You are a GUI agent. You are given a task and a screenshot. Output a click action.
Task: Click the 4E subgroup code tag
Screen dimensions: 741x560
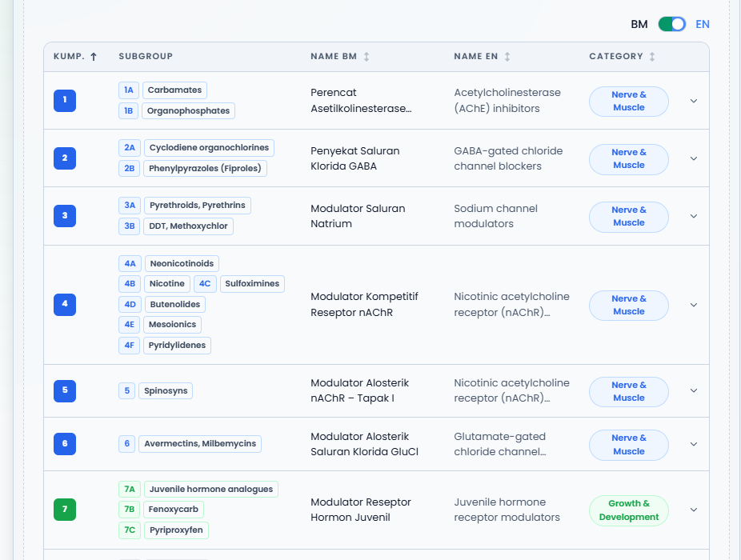129,325
